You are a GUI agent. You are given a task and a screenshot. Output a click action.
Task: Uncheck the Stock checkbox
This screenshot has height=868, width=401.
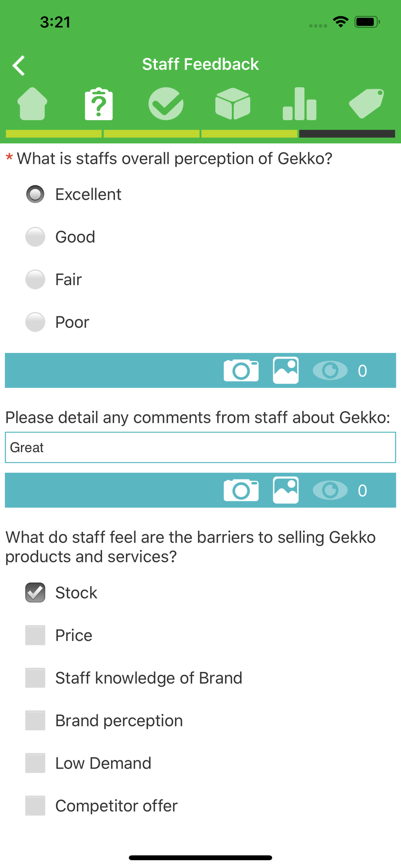[x=35, y=593]
